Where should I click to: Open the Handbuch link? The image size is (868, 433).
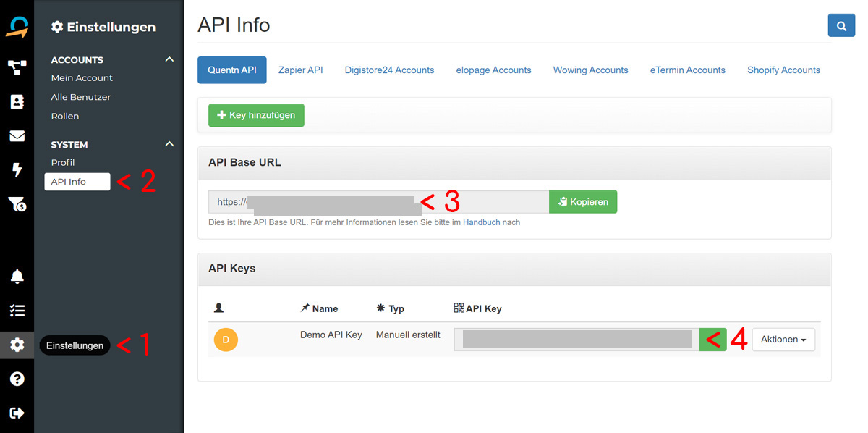(x=491, y=222)
